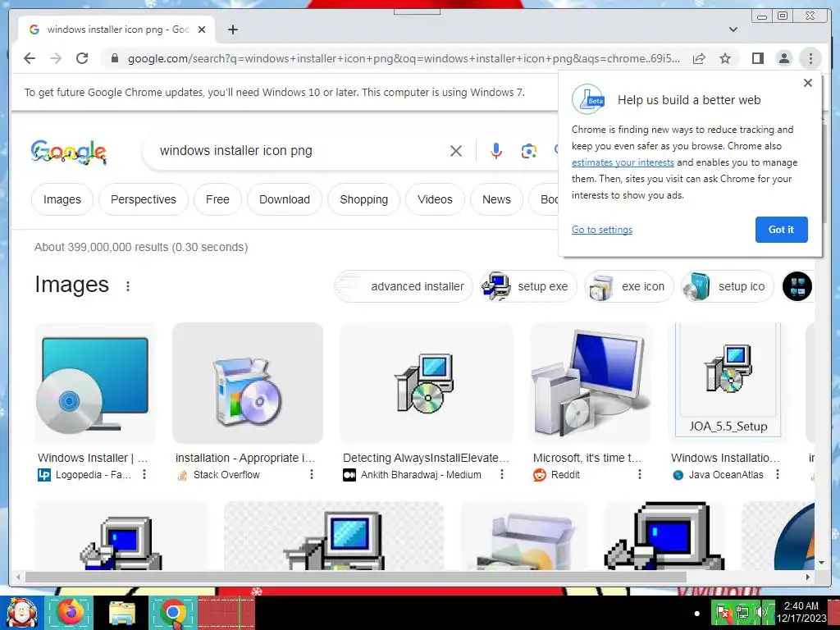Expand the tab search dropdown arrow

click(x=733, y=30)
